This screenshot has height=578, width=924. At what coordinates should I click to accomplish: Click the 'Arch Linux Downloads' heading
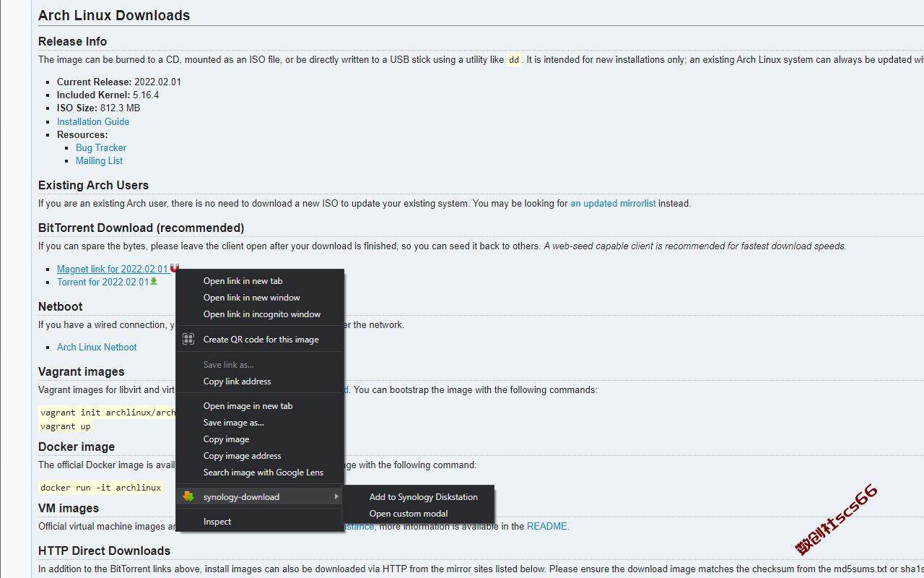click(114, 15)
